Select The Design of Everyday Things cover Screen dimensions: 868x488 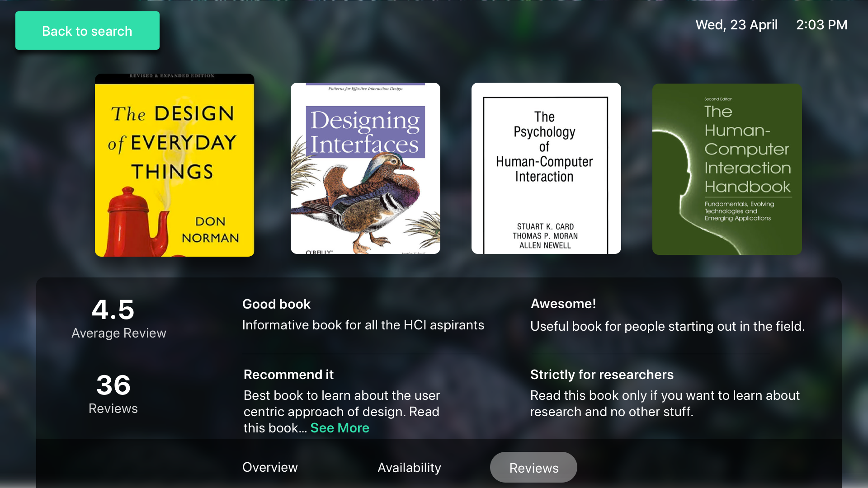175,165
